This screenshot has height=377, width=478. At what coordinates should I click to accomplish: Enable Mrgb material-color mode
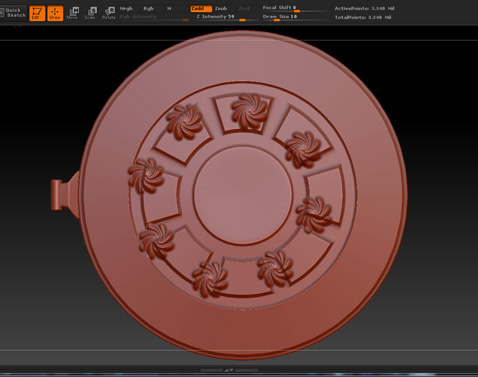[126, 9]
